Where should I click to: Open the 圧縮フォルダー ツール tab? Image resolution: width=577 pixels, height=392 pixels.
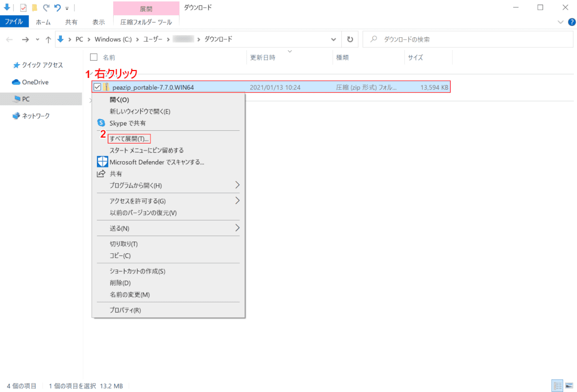click(x=146, y=22)
